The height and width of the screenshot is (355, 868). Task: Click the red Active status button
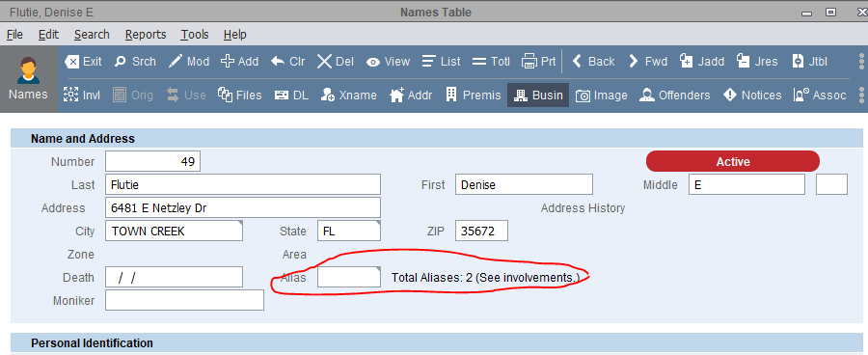(733, 161)
